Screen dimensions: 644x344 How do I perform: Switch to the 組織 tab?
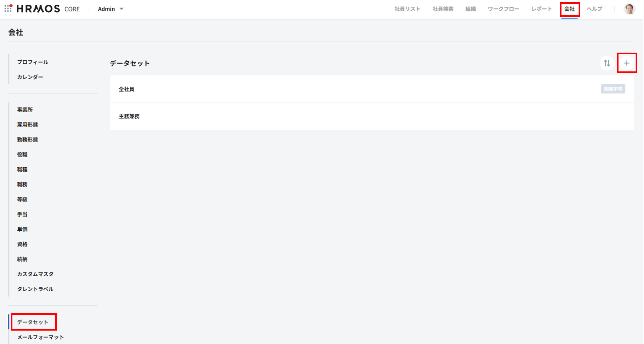[470, 9]
